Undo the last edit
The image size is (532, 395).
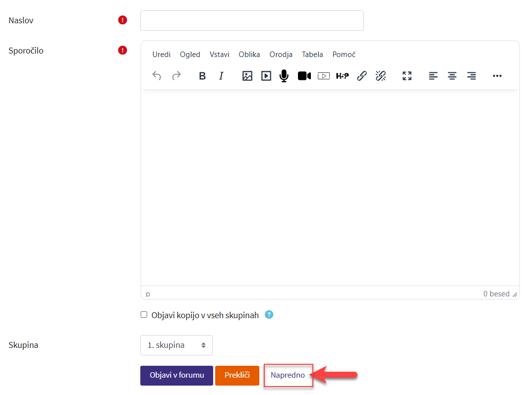click(157, 76)
